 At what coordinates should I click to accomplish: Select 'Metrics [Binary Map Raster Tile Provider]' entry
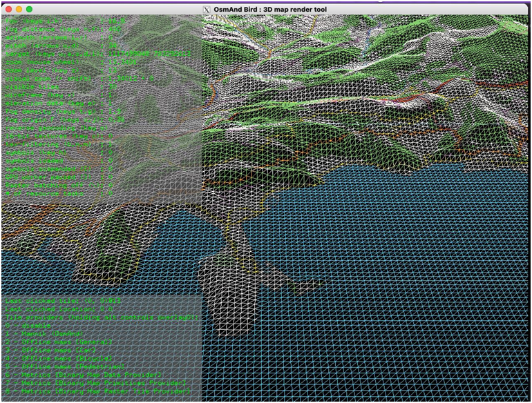pyautogui.click(x=98, y=391)
